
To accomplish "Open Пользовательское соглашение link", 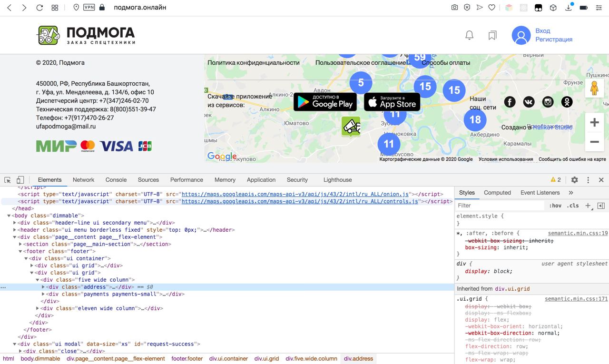I will (x=360, y=62).
